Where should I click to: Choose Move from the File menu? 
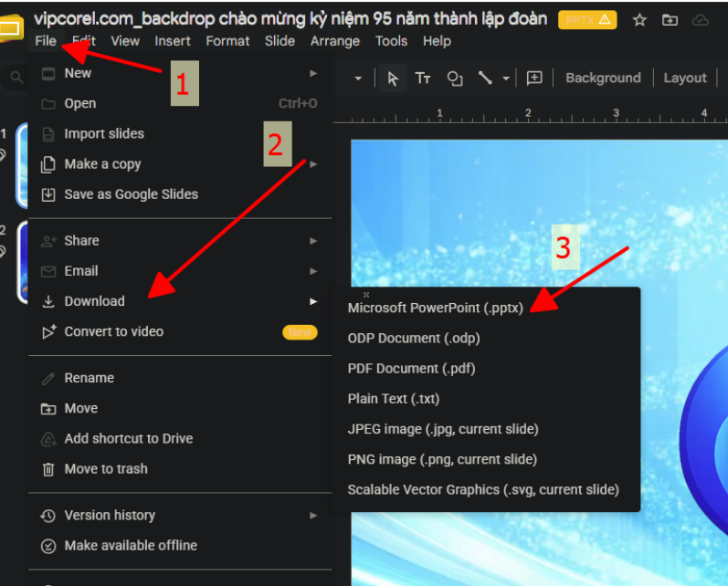point(179,408)
